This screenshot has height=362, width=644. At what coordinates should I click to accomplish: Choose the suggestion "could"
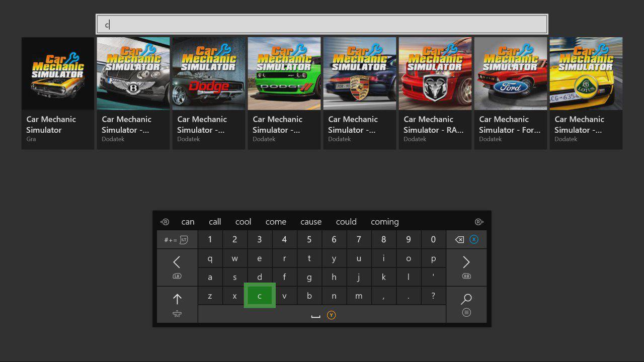(x=346, y=222)
